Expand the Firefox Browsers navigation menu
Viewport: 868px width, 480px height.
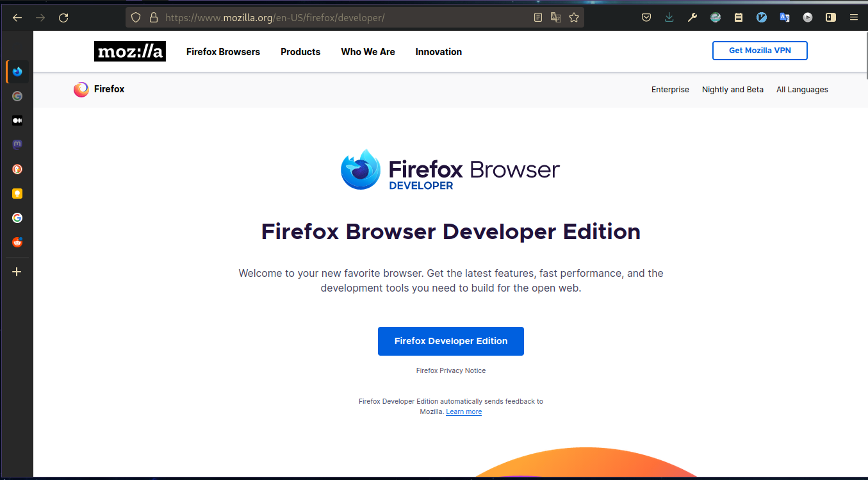pos(223,52)
